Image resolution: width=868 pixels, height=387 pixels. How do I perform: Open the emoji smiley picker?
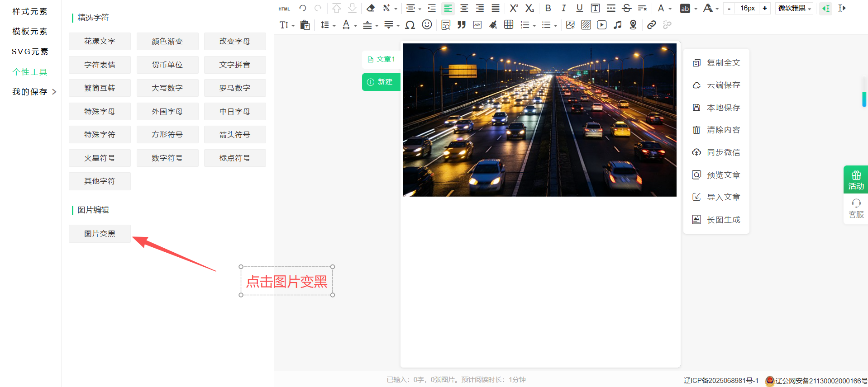427,25
